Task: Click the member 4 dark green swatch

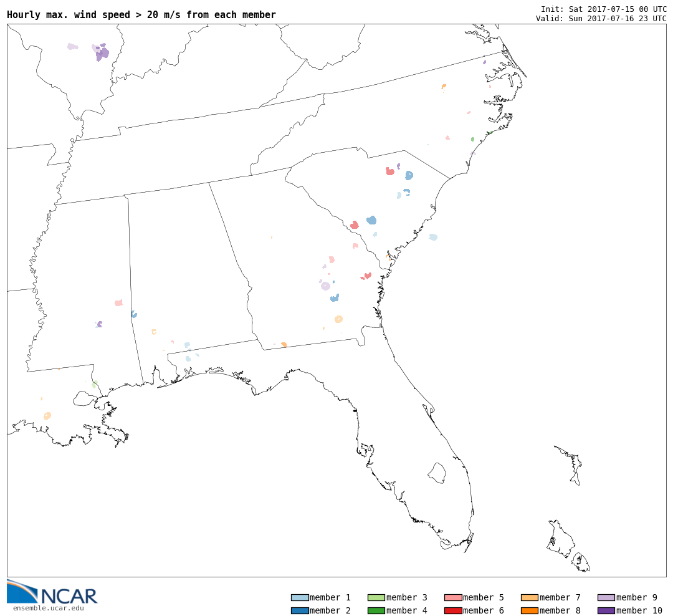Action: [376, 610]
